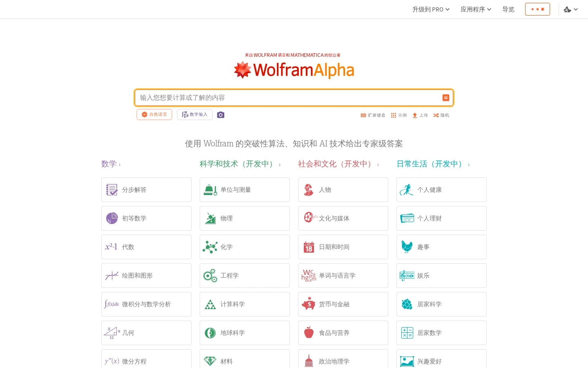This screenshot has height=368, width=588.
Task: Open the 初等数学 pie chart icon
Action: [x=112, y=218]
